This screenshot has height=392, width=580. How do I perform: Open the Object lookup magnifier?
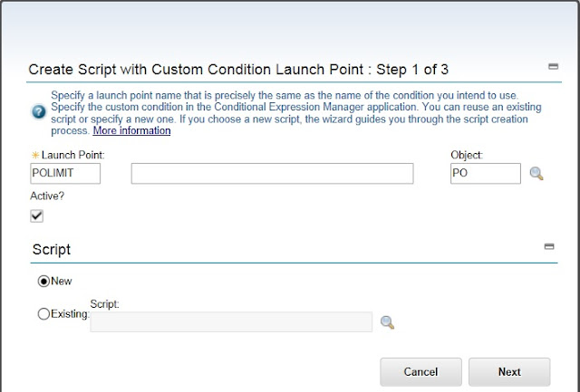[x=536, y=174]
